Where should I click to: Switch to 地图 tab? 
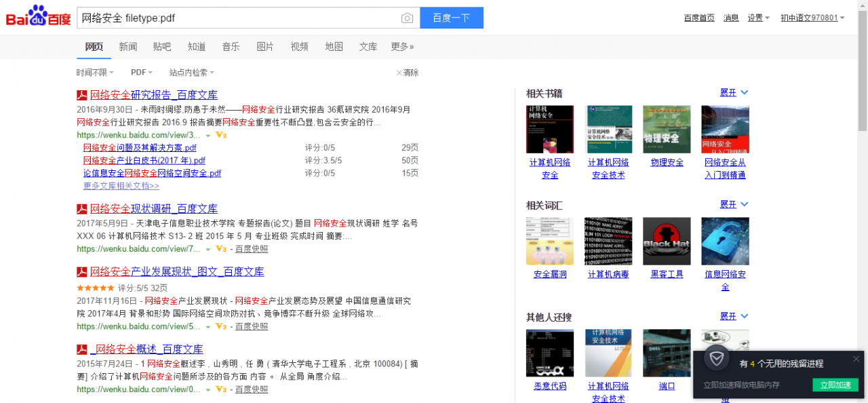click(334, 47)
